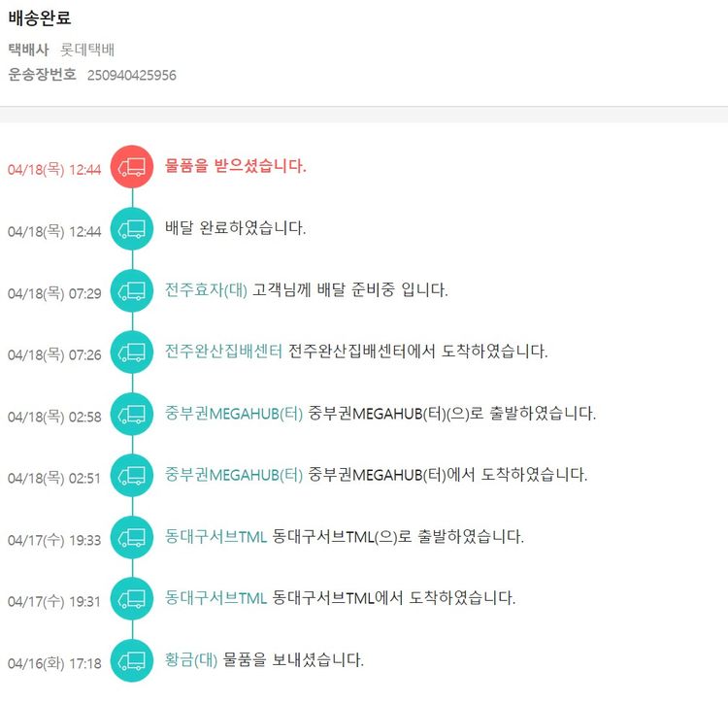Click the truck icon at 04/17 19:33
This screenshot has width=728, height=704.
point(132,537)
